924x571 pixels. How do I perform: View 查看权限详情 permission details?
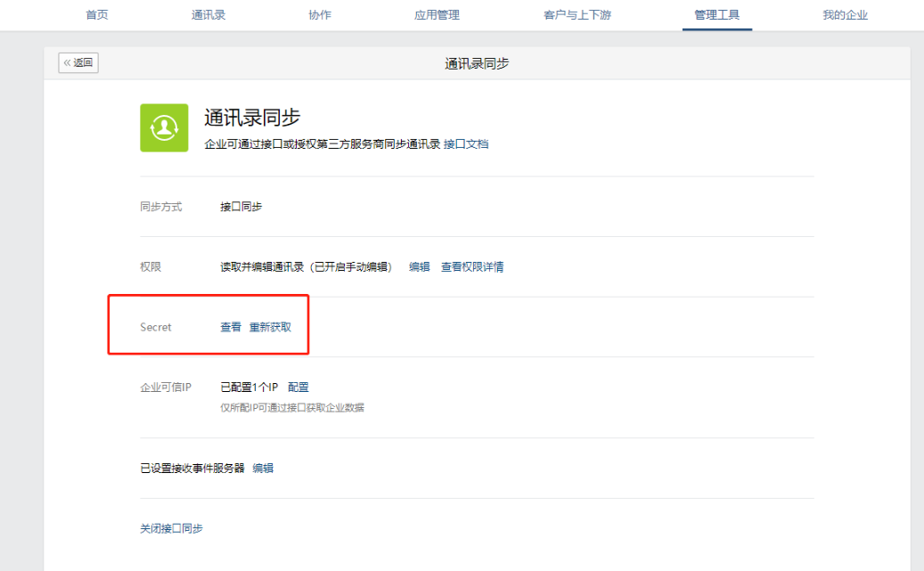(x=472, y=267)
